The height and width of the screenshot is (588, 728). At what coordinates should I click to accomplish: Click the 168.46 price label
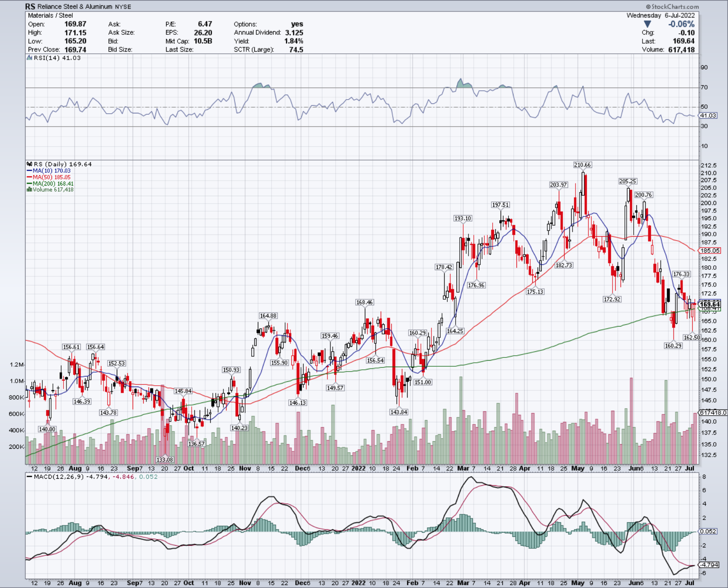(x=364, y=302)
